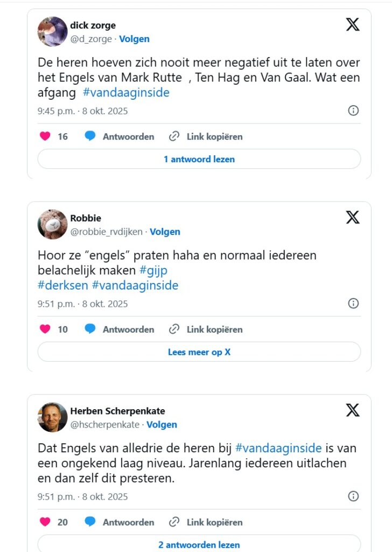Click the link icon on dick zorge's tweet
Image resolution: width=392 pixels, height=552 pixels.
pyautogui.click(x=174, y=136)
